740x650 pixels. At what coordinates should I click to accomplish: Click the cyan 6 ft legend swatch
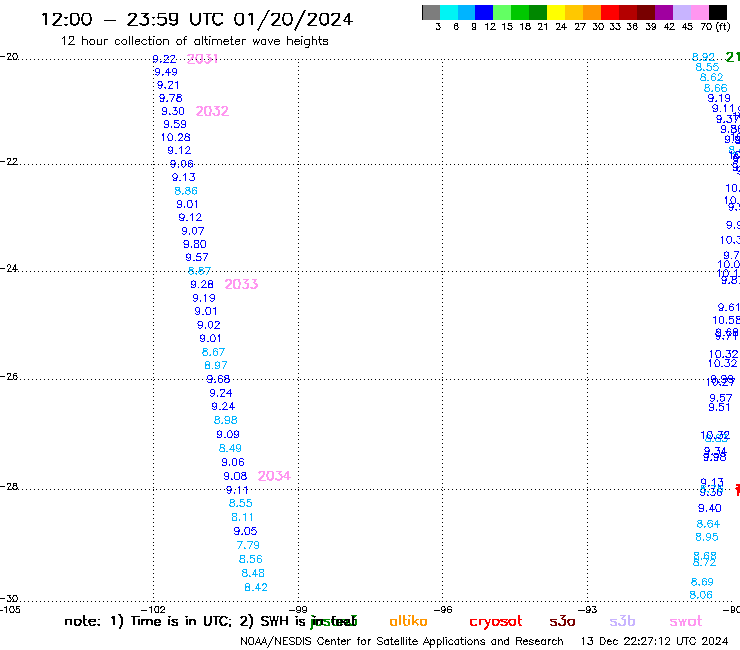tap(449, 12)
